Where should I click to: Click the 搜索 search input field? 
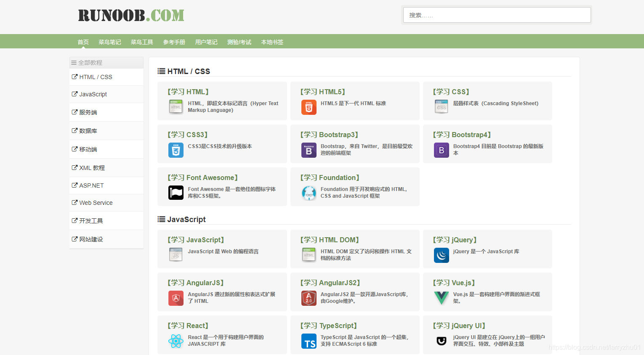pos(497,15)
